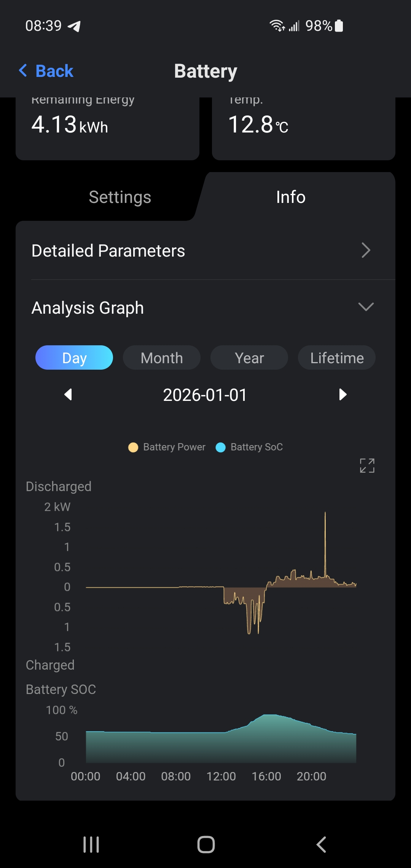
Task: Switch to the Info tab
Action: (291, 197)
